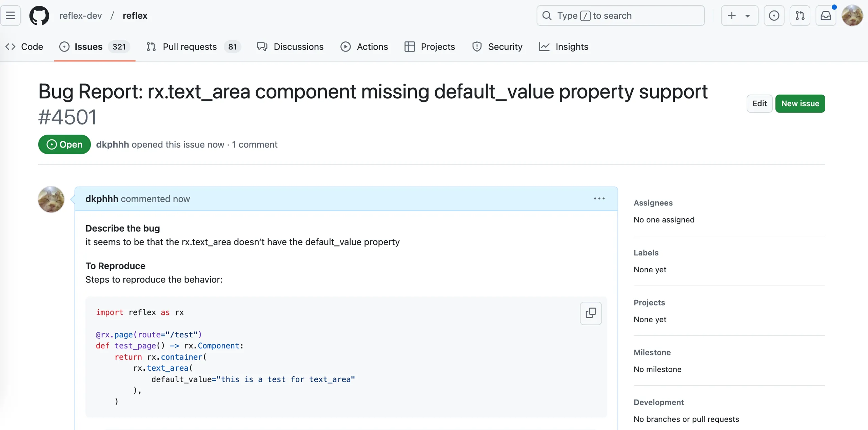Open the global pull requests icon in header
This screenshot has width=868, height=430.
[800, 16]
